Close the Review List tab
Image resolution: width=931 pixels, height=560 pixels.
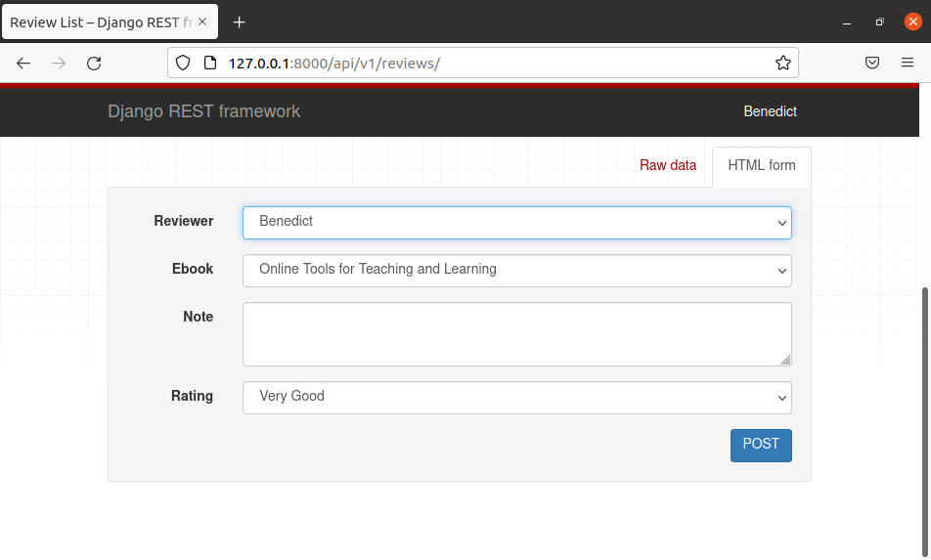[202, 22]
